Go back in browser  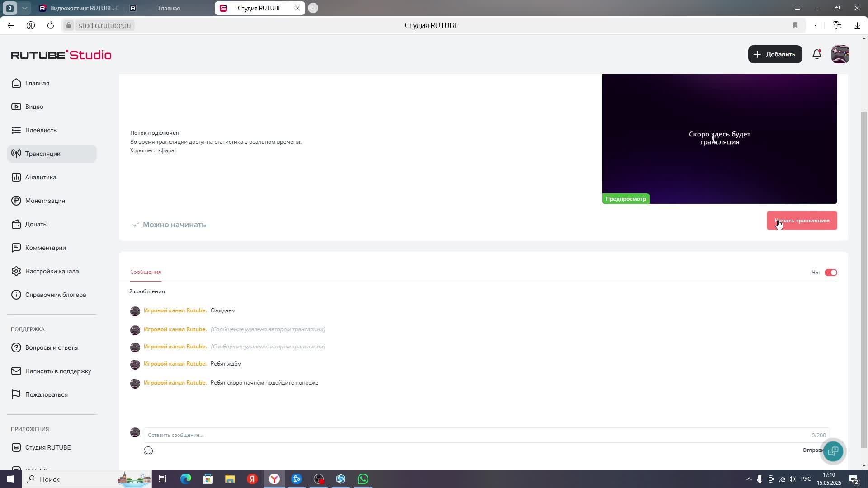click(x=11, y=25)
